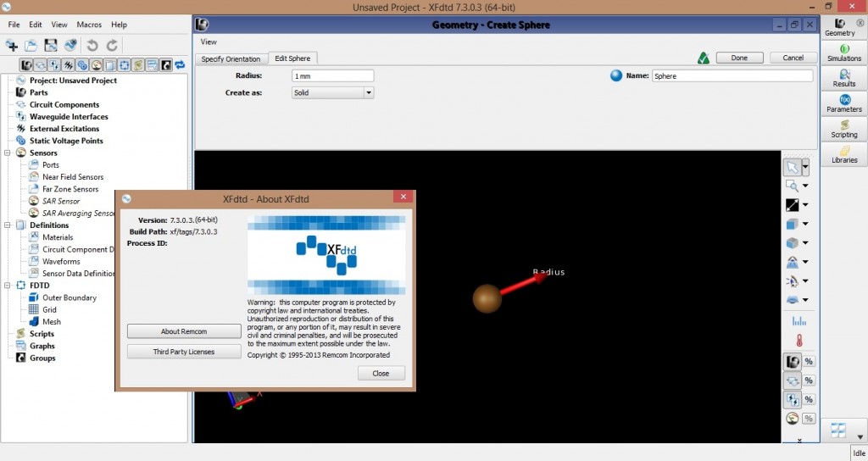Activate the zoom magnifier view tool
Viewport: 868px width, 461px height.
click(x=793, y=186)
